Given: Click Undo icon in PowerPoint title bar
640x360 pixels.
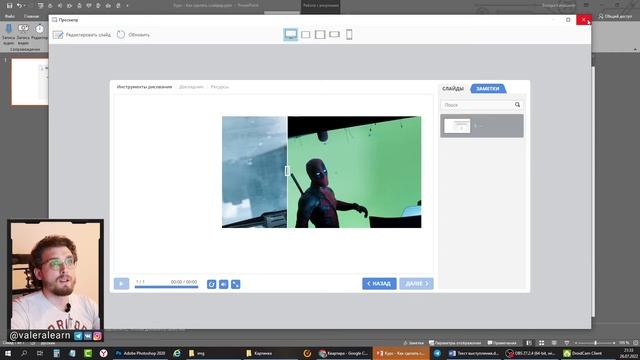Looking at the screenshot, I should (x=19, y=5).
